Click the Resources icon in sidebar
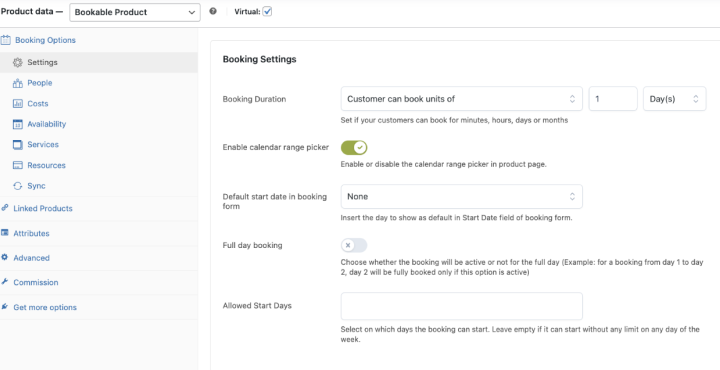Viewport: 720px width, 370px height. point(18,165)
